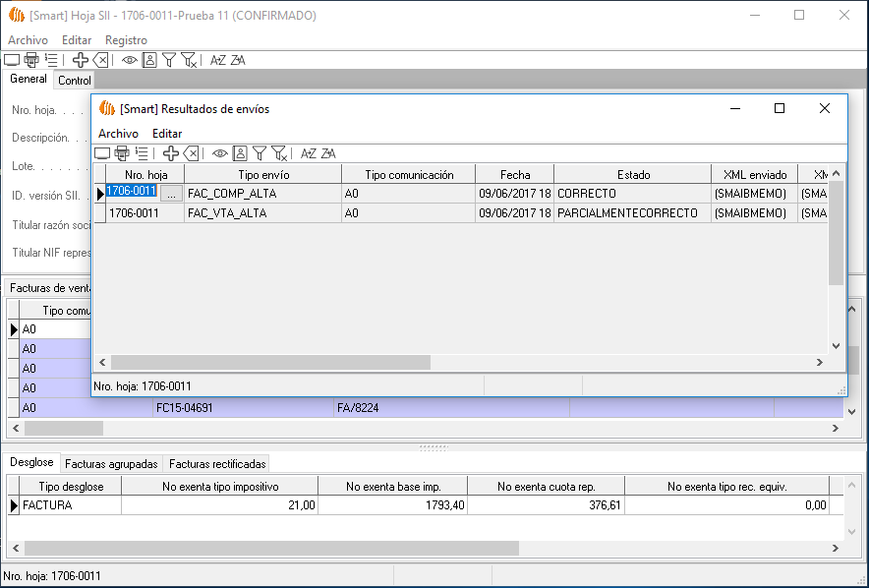The image size is (869, 588).
Task: Clear the filter in the Resultados de envíos toolbar
Action: (279, 153)
